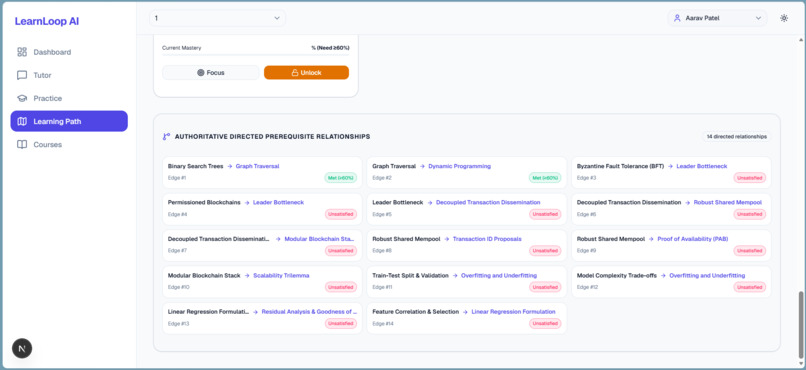Screen dimensions: 806x370
Task: Click the Current Mastery label
Action: [x=181, y=48]
